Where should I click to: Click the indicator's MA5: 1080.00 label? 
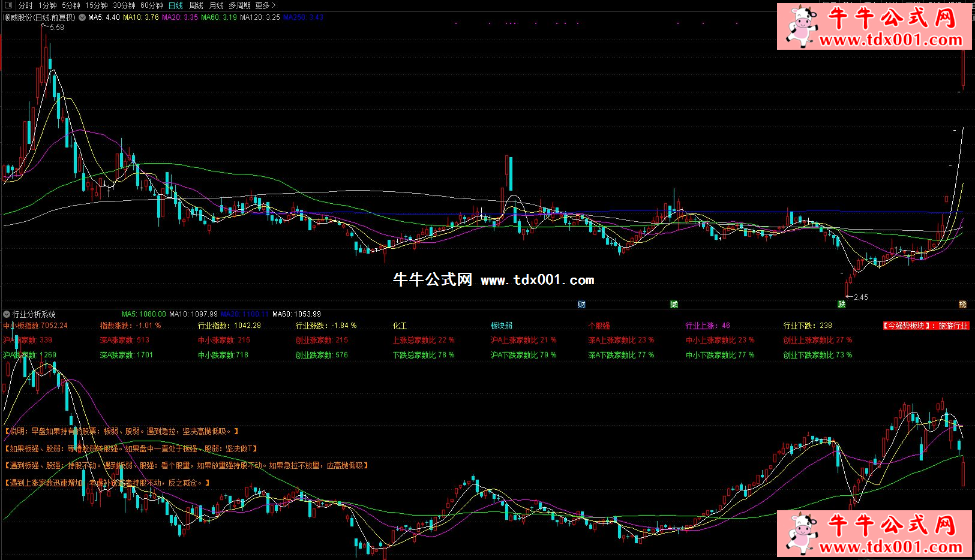(144, 314)
